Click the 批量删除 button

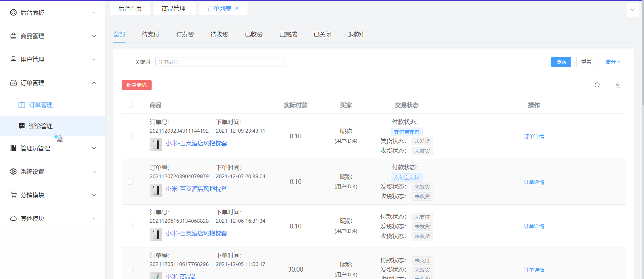[137, 85]
